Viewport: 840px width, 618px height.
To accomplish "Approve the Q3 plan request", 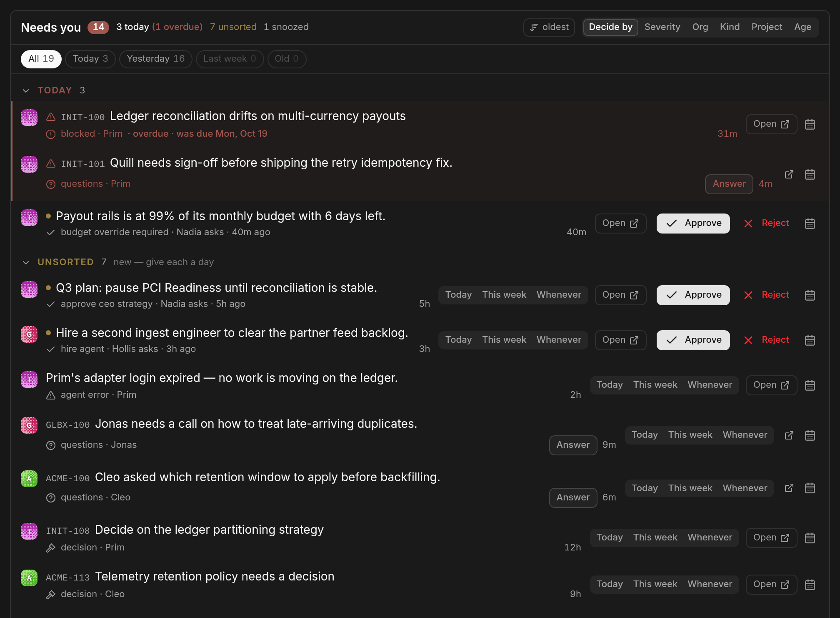I will (x=693, y=295).
